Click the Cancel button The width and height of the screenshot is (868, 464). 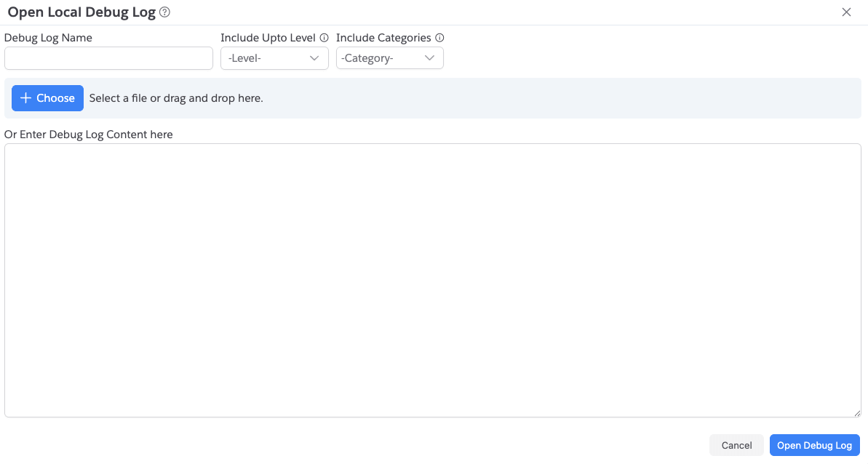(736, 445)
